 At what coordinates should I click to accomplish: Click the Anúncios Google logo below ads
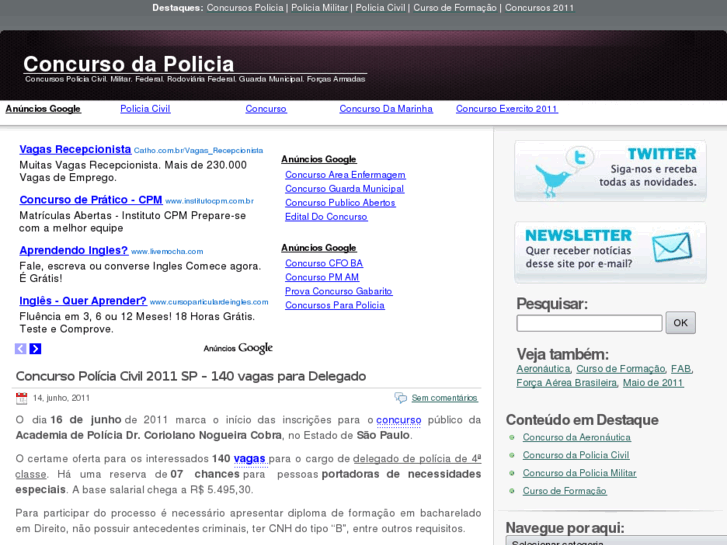click(238, 348)
